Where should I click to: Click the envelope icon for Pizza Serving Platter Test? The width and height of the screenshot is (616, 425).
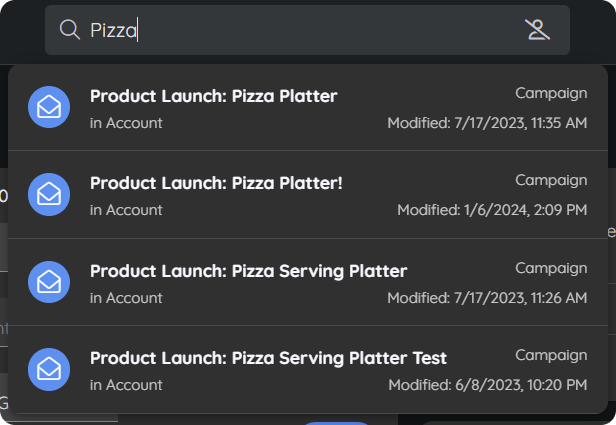49,369
